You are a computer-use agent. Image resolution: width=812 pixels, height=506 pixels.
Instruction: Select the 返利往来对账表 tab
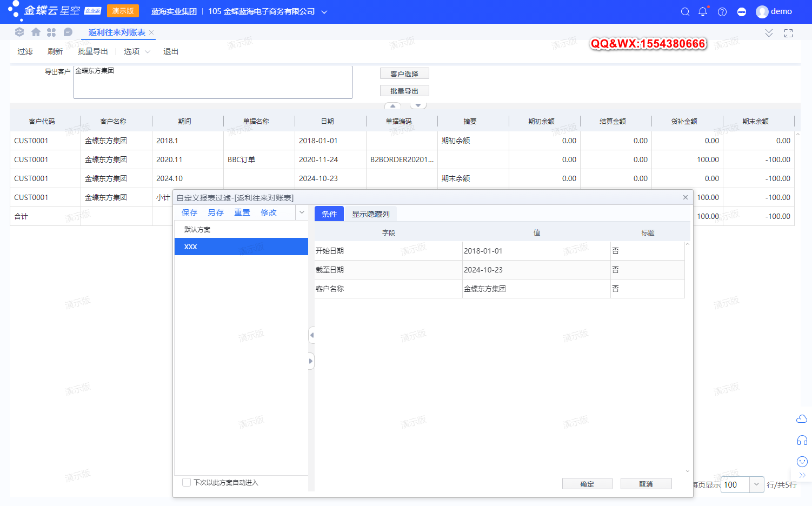[117, 32]
